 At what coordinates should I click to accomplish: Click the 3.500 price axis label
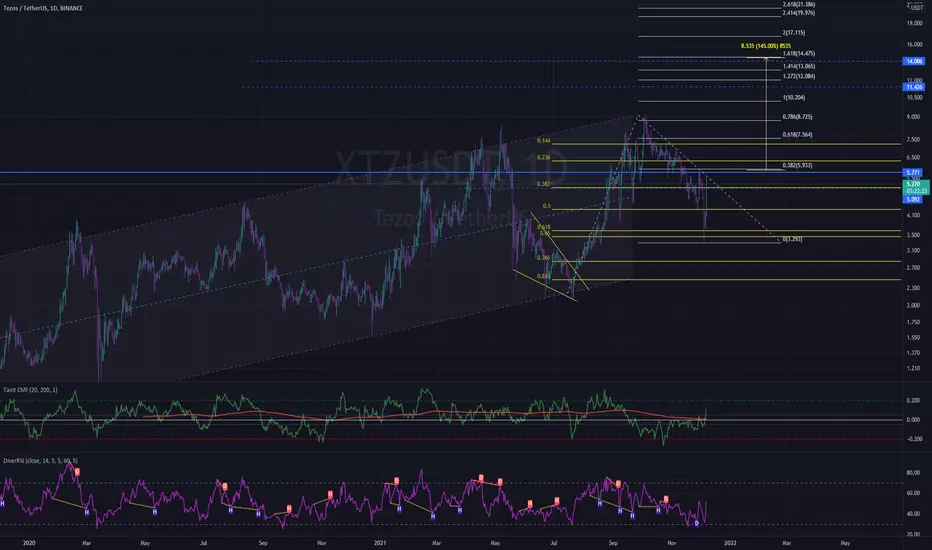tap(912, 235)
